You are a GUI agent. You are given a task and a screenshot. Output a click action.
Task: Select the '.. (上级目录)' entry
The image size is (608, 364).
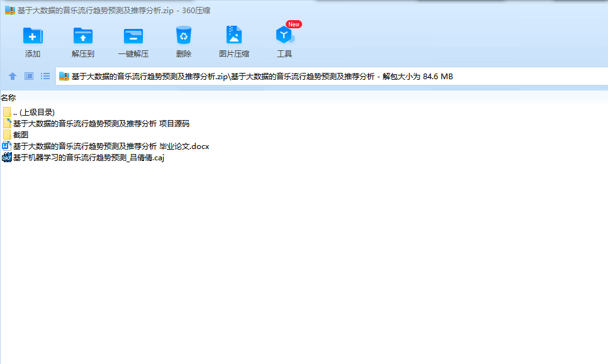(x=34, y=113)
